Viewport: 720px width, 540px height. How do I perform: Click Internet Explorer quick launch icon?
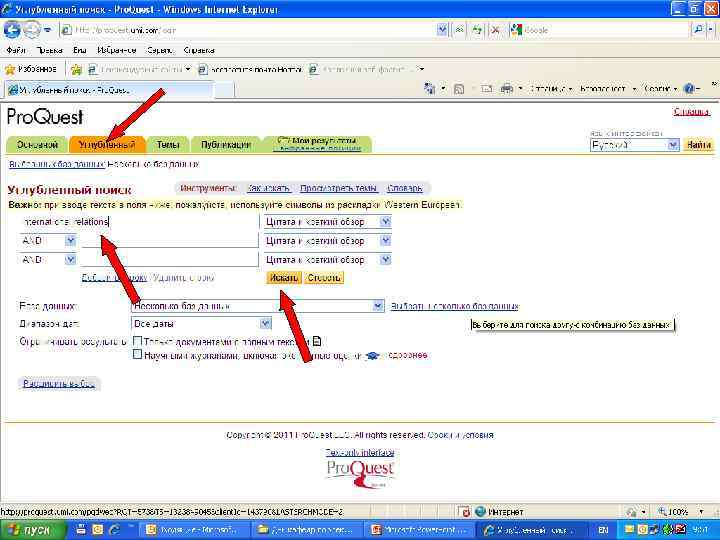click(115, 530)
